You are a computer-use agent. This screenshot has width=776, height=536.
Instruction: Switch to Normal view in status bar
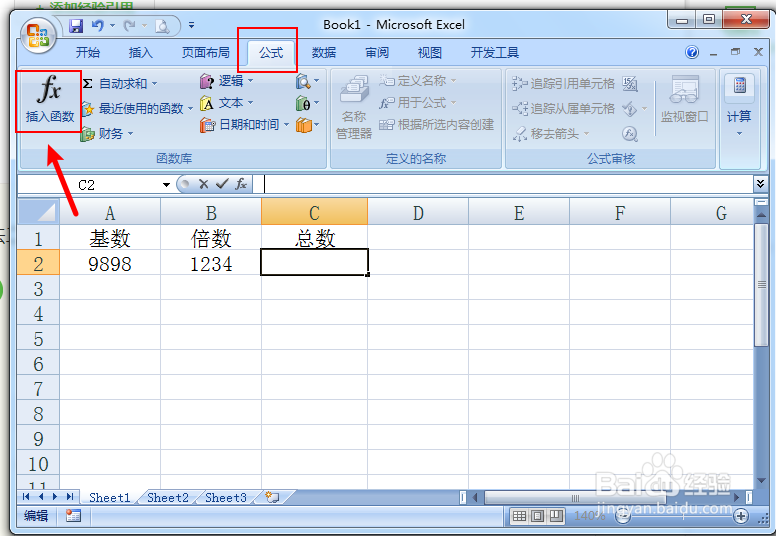coord(519,516)
